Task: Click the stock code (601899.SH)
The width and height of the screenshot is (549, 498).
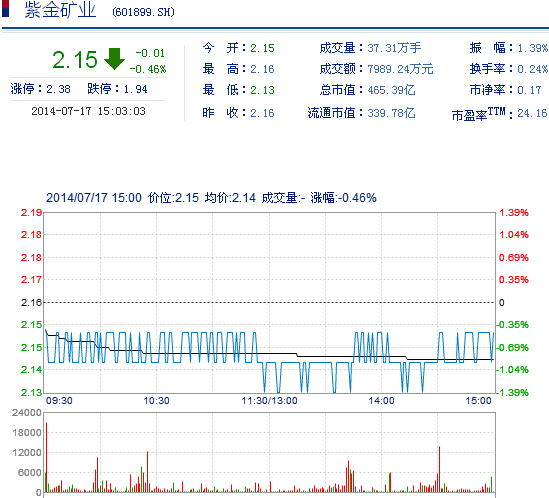Action: click(x=143, y=13)
